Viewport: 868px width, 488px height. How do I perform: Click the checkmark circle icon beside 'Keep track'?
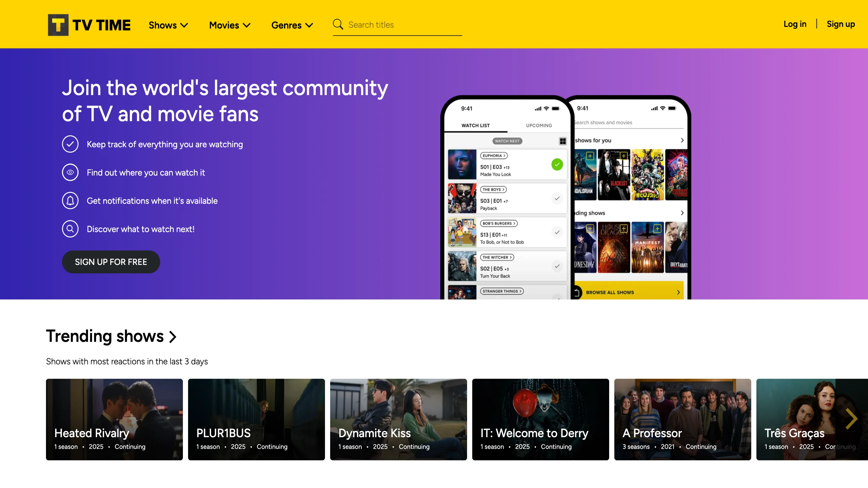(x=70, y=144)
